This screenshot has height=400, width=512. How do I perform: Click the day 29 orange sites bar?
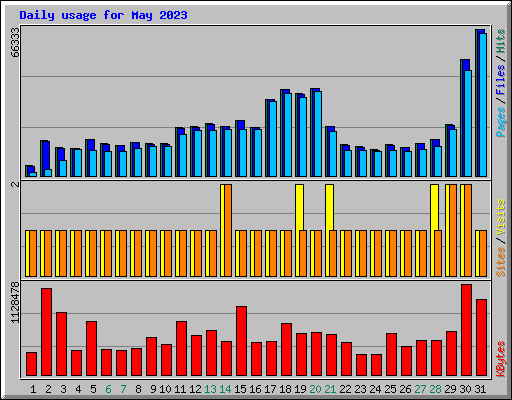pyautogui.click(x=453, y=230)
